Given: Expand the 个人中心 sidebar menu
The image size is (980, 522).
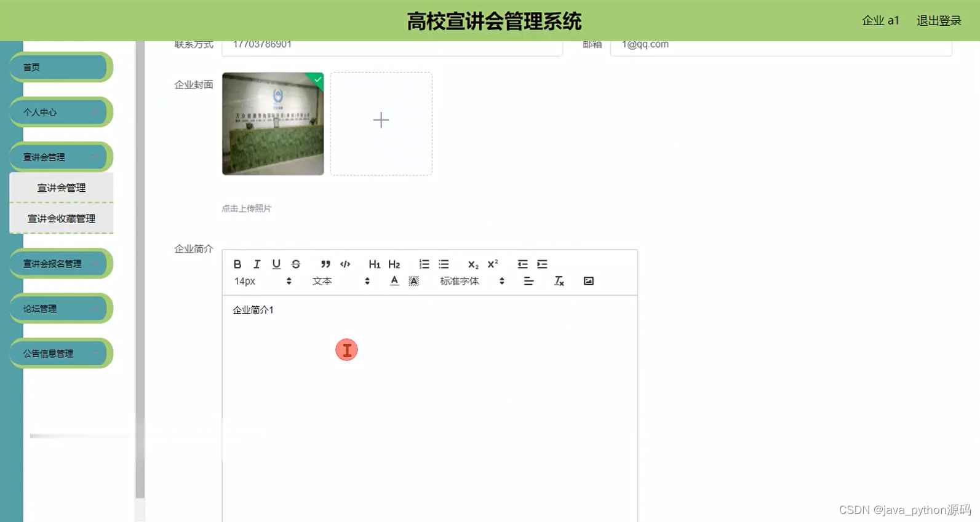Looking at the screenshot, I should click(x=60, y=112).
